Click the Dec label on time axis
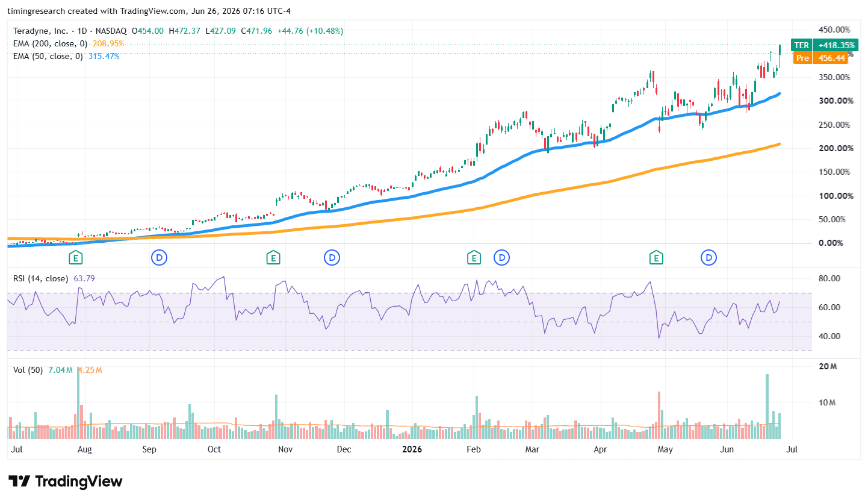This screenshot has width=868, height=503. pos(344,449)
